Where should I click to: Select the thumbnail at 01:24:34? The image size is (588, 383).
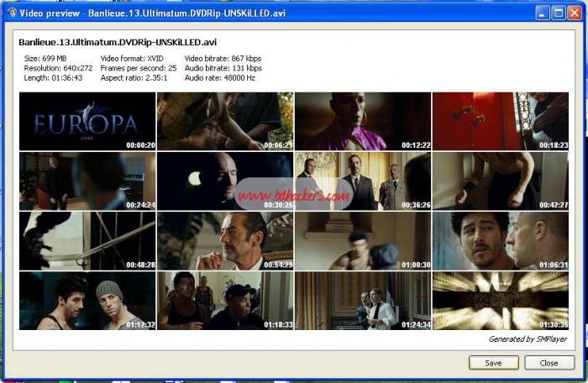point(363,301)
